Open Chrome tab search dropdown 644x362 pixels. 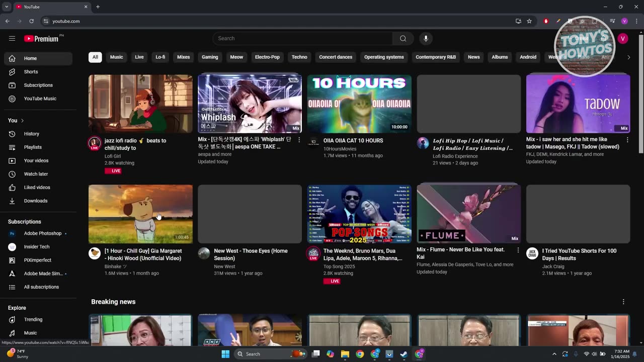pos(7,7)
